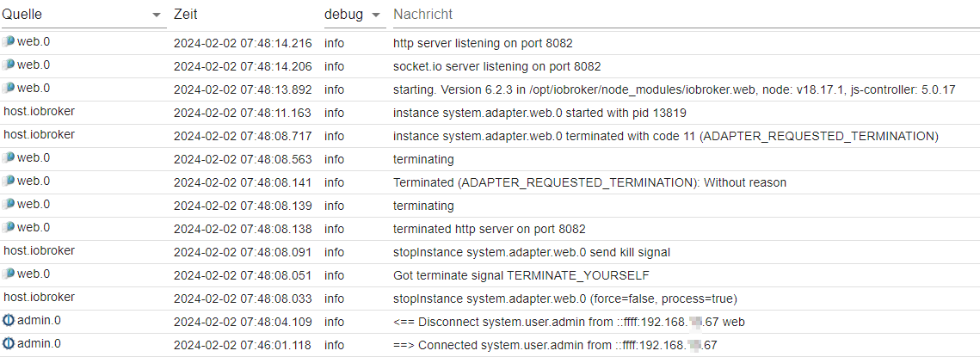Screen dimensions: 980x357
Task: Click web.0 icon beside socket.io server message
Action: pyautogui.click(x=8, y=65)
